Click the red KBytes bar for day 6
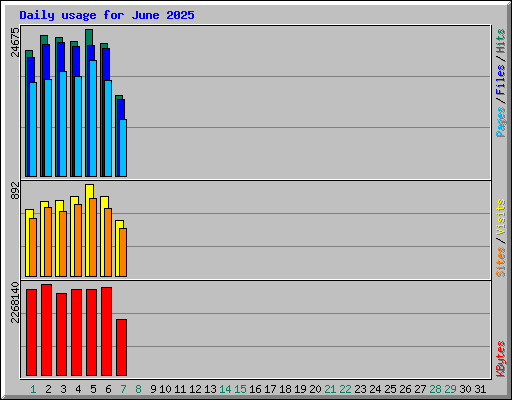Image resolution: width=512 pixels, height=400 pixels. coord(106,331)
